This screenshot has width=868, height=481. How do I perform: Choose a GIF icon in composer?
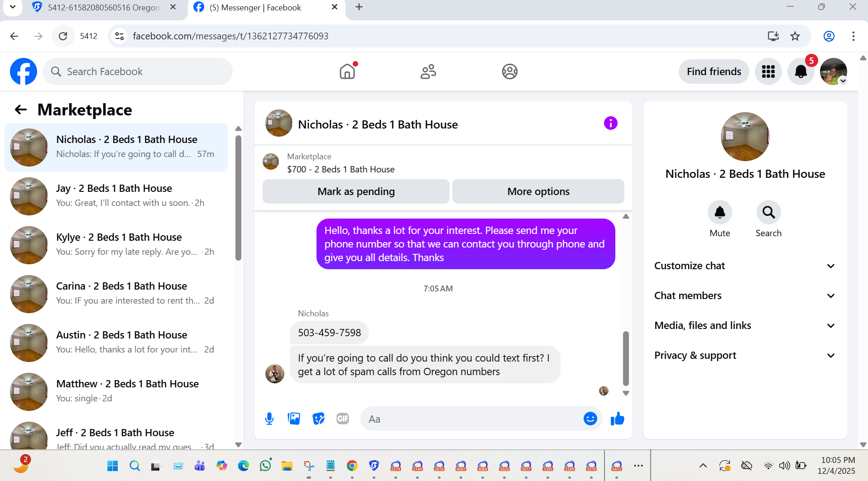[x=343, y=419]
